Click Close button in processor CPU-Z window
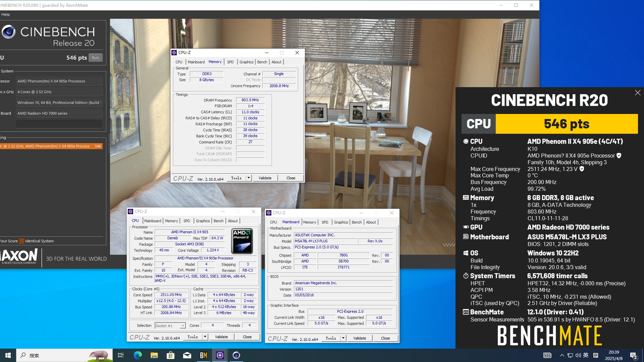Image resolution: width=644 pixels, height=362 pixels. 247,337
